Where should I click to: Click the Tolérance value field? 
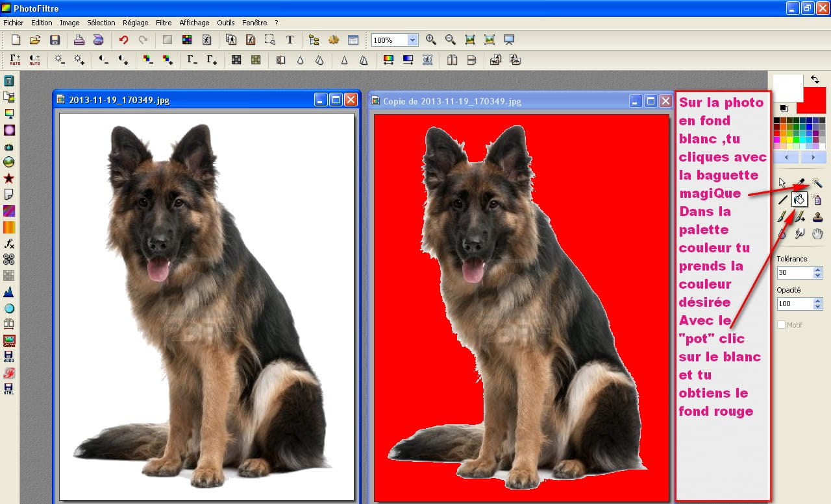click(x=795, y=273)
